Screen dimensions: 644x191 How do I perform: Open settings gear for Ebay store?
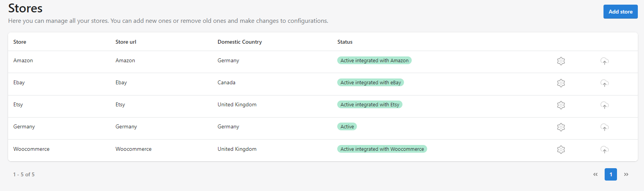click(x=561, y=83)
